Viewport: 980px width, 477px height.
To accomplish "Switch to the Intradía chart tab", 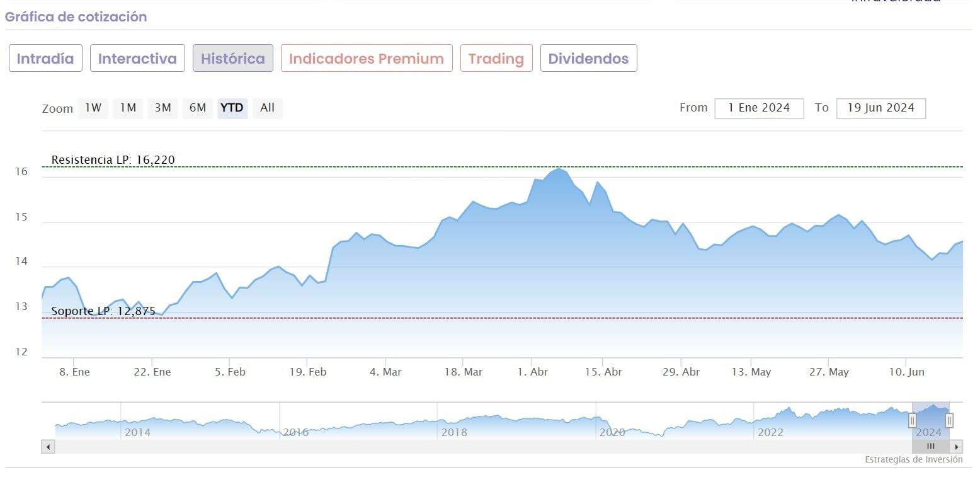I will tap(45, 59).
